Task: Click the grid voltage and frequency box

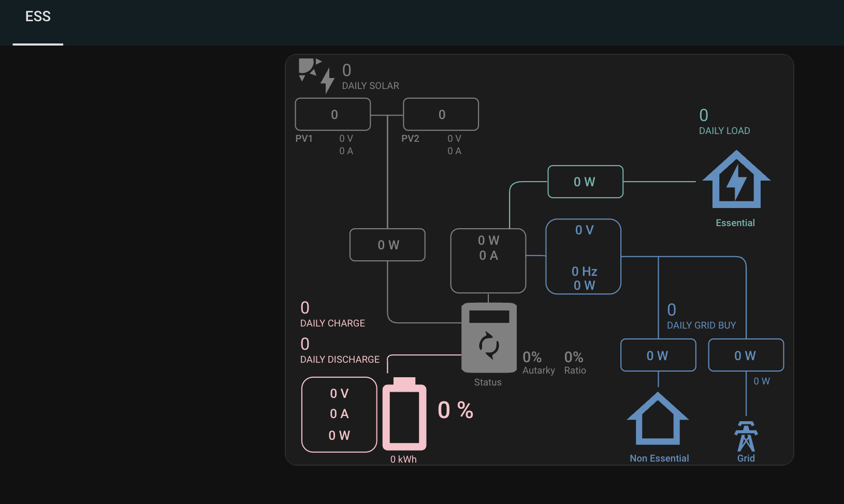Action: tap(583, 257)
